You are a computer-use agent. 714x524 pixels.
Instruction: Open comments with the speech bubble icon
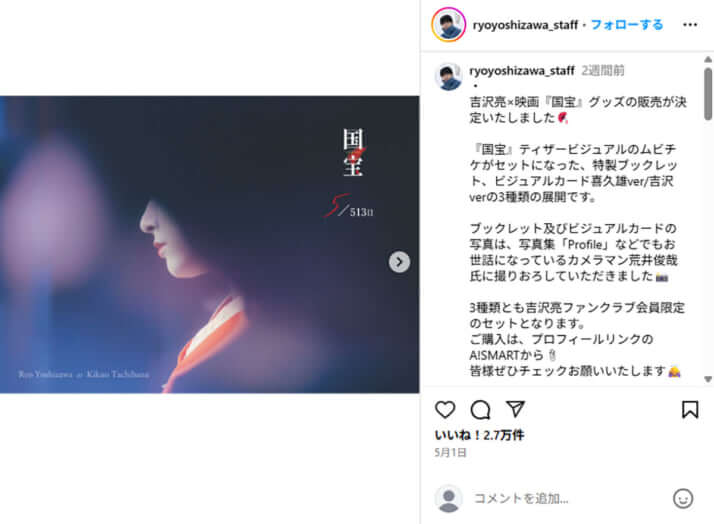480,410
